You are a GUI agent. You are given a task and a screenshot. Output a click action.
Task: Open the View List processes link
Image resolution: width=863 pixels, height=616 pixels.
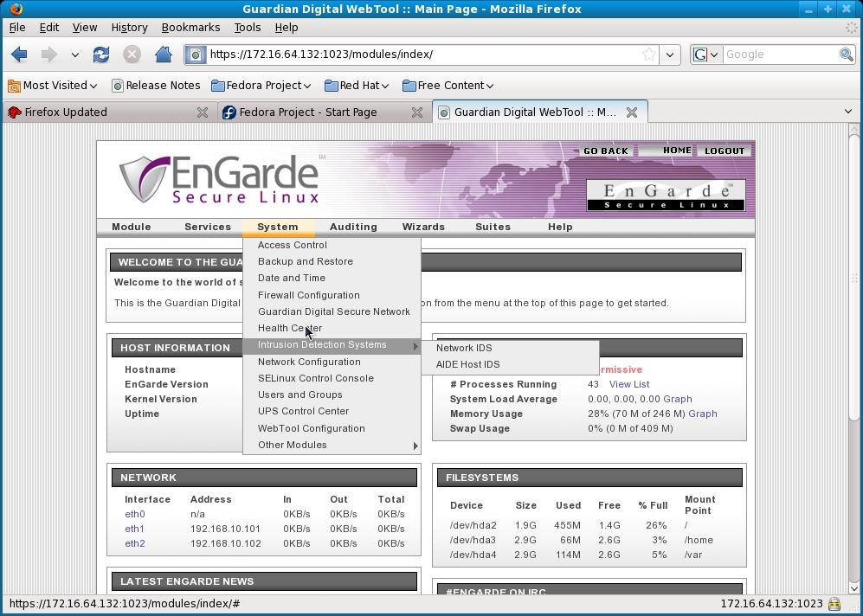click(629, 384)
